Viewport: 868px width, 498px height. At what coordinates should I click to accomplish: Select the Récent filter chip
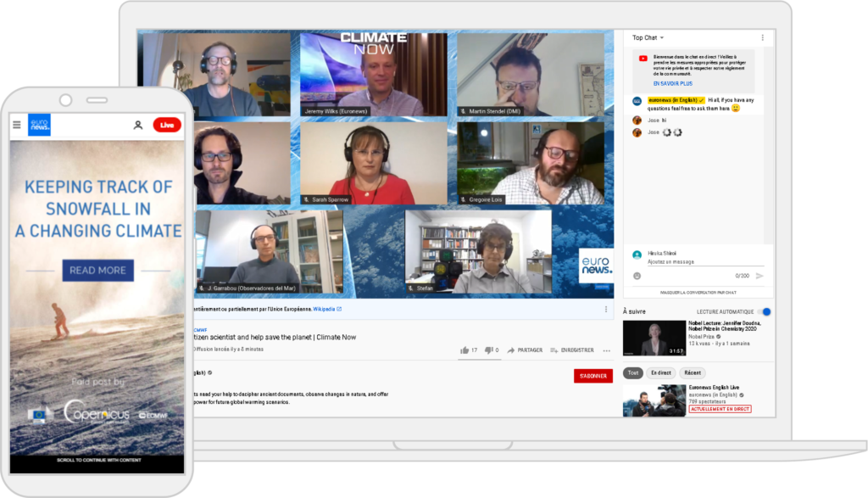coord(692,373)
